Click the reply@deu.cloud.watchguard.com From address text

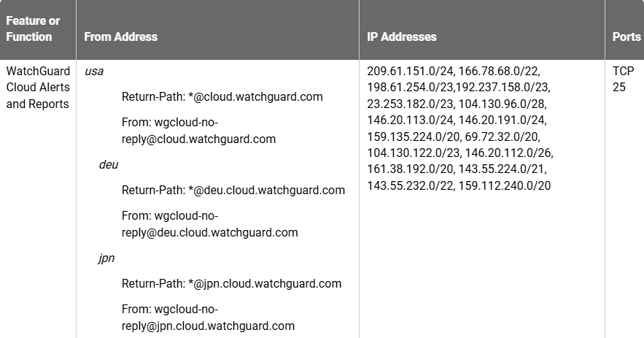(x=209, y=232)
